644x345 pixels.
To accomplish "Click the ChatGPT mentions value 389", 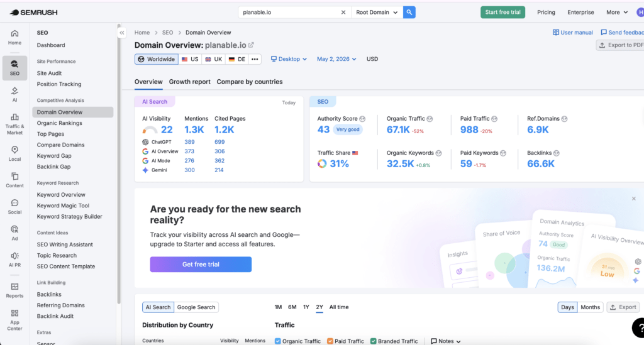I will pyautogui.click(x=189, y=142).
